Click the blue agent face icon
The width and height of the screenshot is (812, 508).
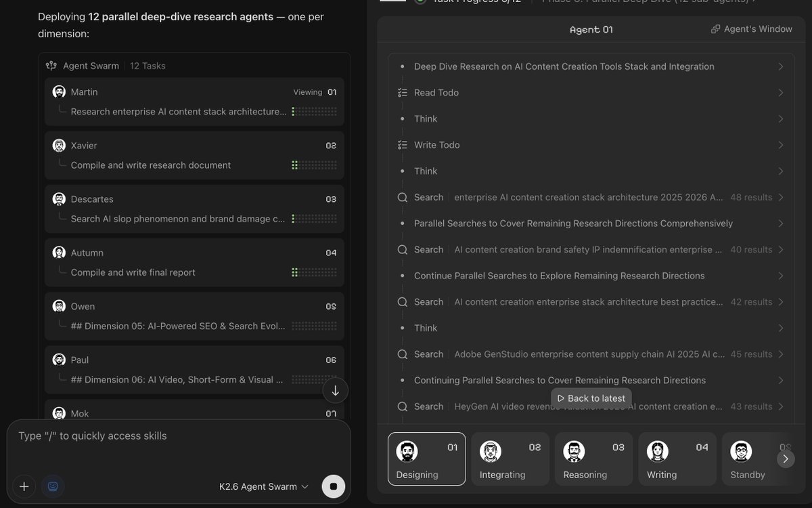53,486
